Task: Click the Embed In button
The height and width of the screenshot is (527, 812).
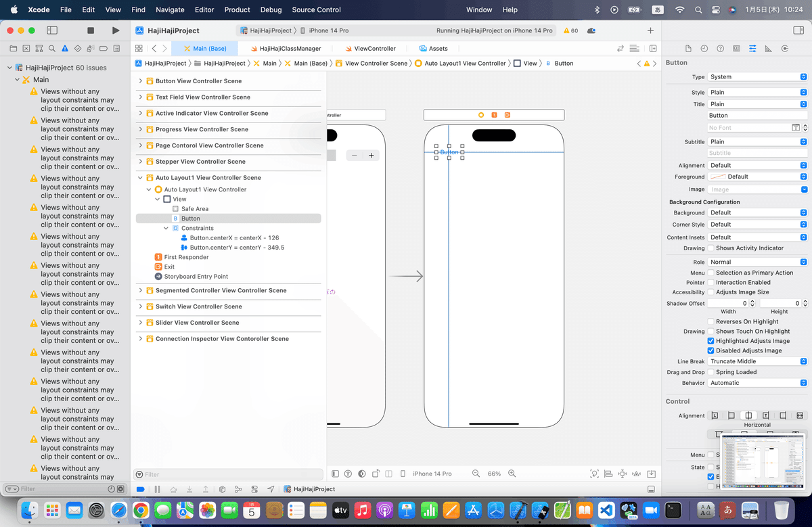Action: pyautogui.click(x=651, y=474)
